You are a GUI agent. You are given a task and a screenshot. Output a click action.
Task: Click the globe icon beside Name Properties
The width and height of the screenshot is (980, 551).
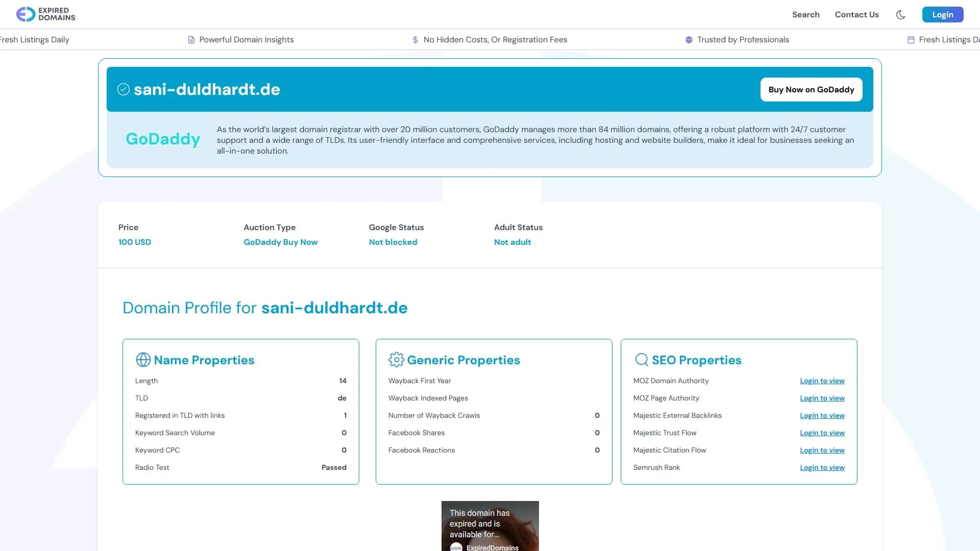(143, 359)
